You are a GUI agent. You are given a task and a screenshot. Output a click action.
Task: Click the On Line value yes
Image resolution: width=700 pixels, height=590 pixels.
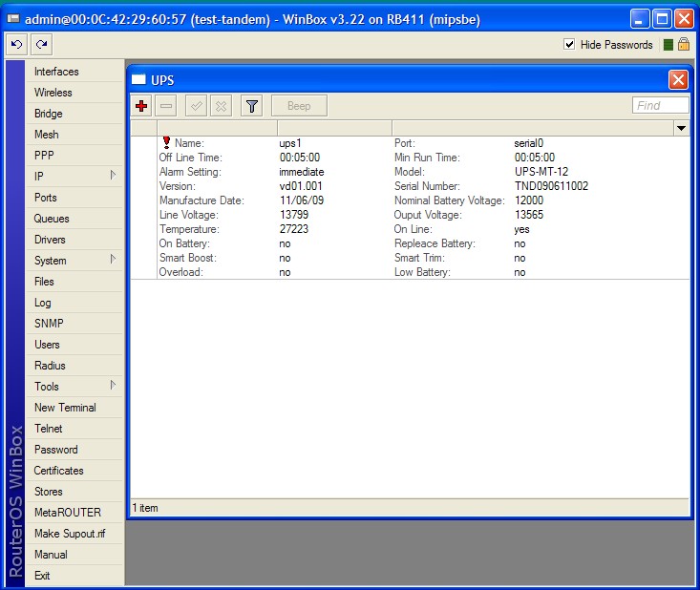click(x=521, y=229)
